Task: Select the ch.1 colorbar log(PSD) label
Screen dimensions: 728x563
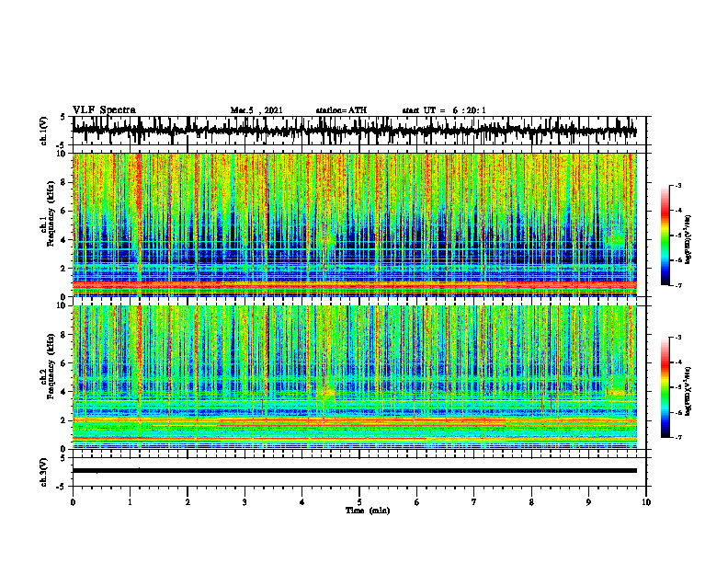Action: pos(688,239)
